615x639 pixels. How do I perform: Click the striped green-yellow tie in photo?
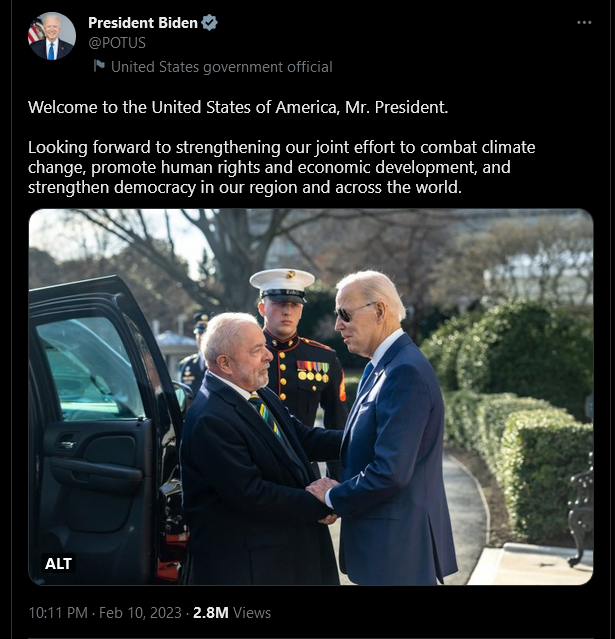coord(265,414)
